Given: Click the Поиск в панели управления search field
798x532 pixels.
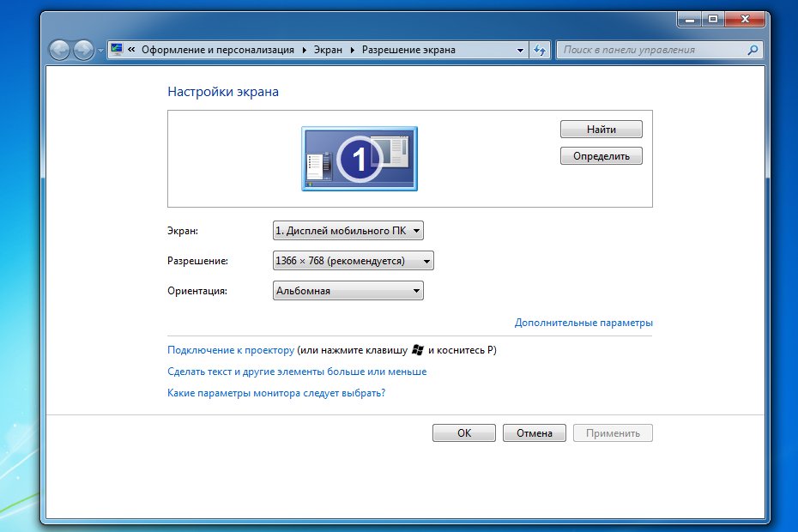Looking at the screenshot, I should [x=652, y=50].
